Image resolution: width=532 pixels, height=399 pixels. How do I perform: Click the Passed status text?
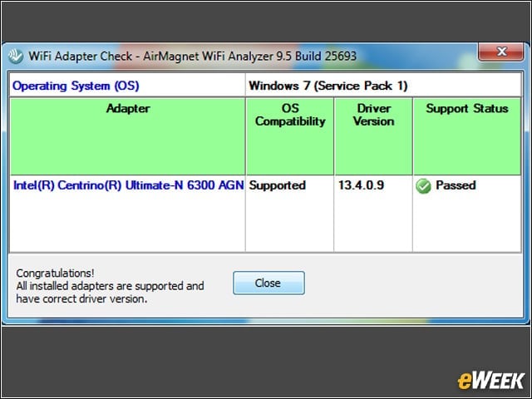pyautogui.click(x=456, y=185)
